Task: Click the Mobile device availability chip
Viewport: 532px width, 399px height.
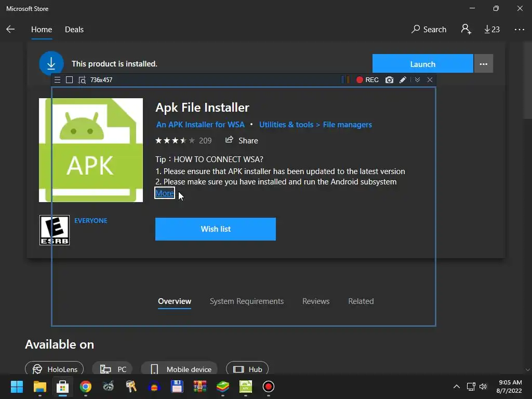Action: coord(179,368)
